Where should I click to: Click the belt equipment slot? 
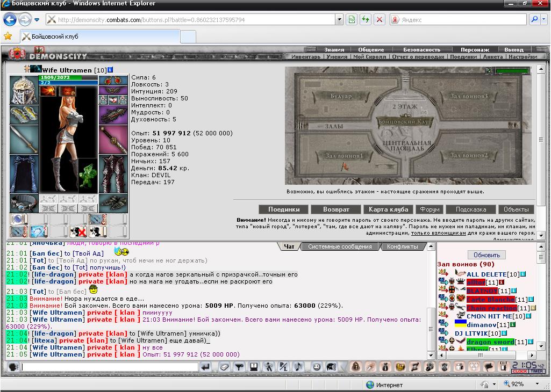click(x=24, y=203)
